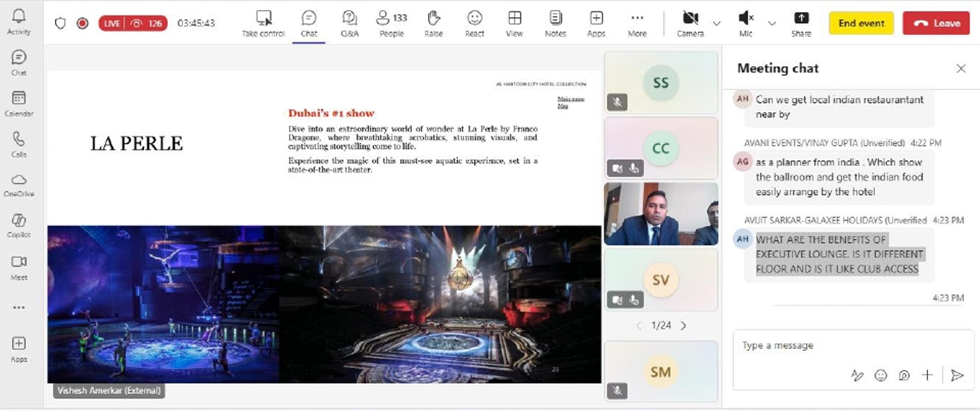Launch Copilot from the sidebar
This screenshot has width=980, height=411.
[x=19, y=226]
